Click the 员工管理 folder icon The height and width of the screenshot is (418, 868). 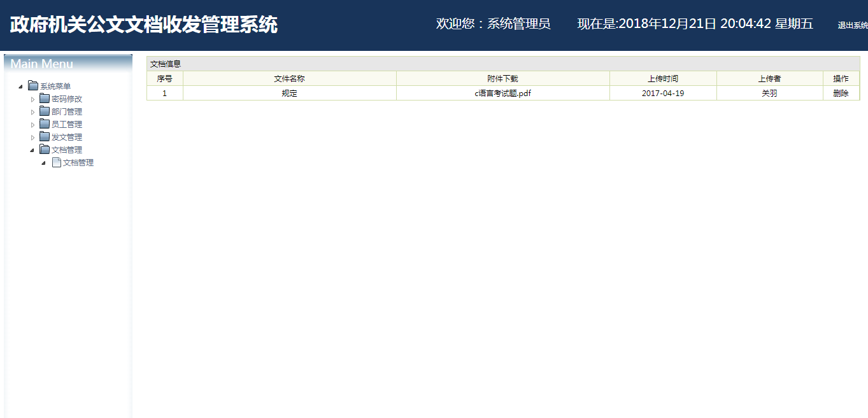pyautogui.click(x=45, y=124)
